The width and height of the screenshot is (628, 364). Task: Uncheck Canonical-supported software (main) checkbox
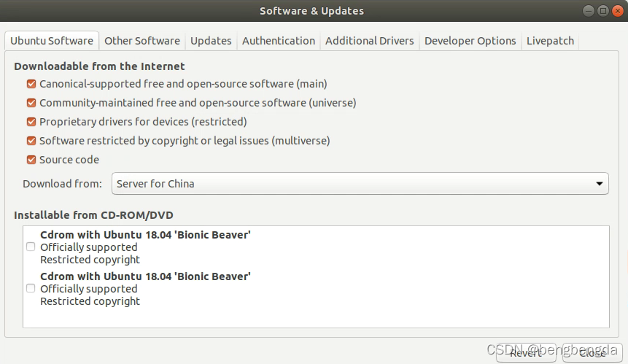coord(31,84)
